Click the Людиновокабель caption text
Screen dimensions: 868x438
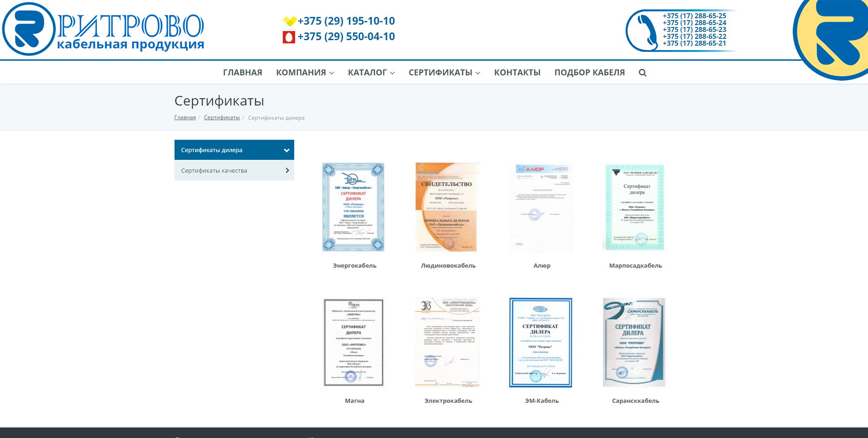tap(448, 265)
